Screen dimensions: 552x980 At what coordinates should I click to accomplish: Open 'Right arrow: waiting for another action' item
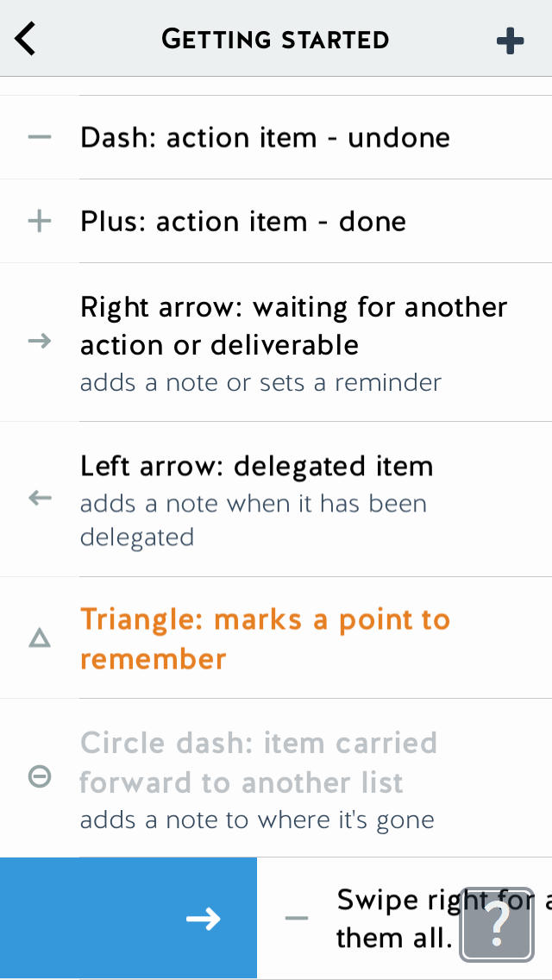[276, 342]
